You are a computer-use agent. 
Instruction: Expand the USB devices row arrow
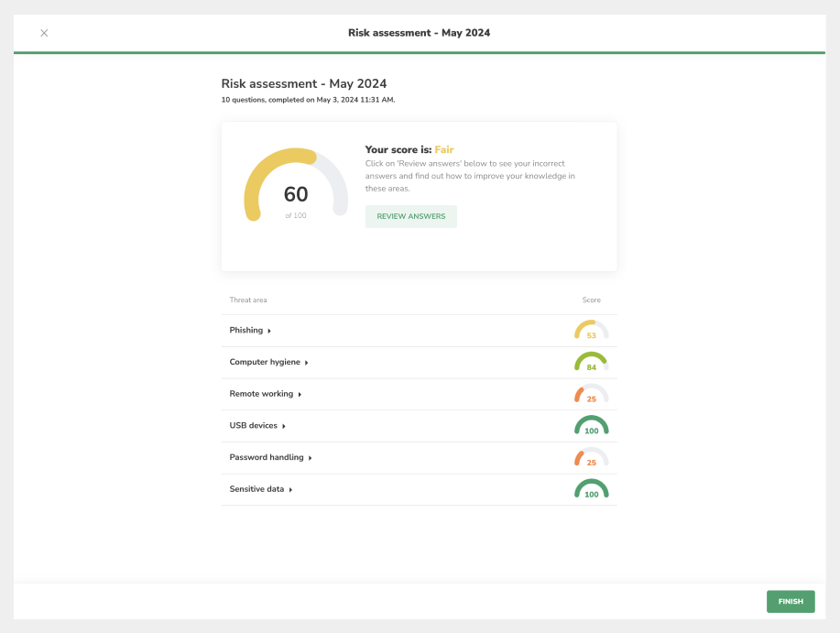point(284,426)
